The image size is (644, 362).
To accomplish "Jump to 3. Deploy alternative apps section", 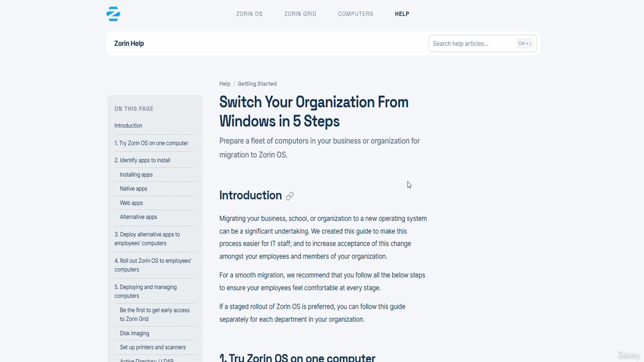I will (x=147, y=239).
